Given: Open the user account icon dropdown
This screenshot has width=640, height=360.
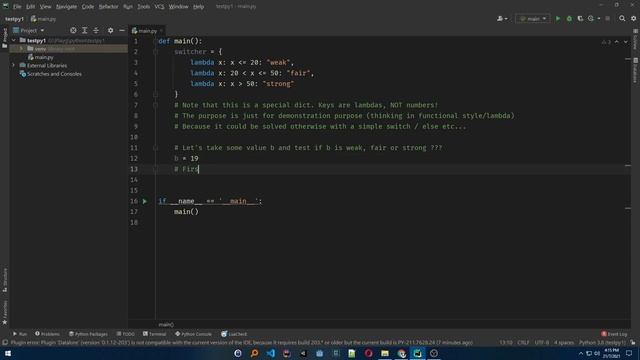Looking at the screenshot, I should click(502, 18).
